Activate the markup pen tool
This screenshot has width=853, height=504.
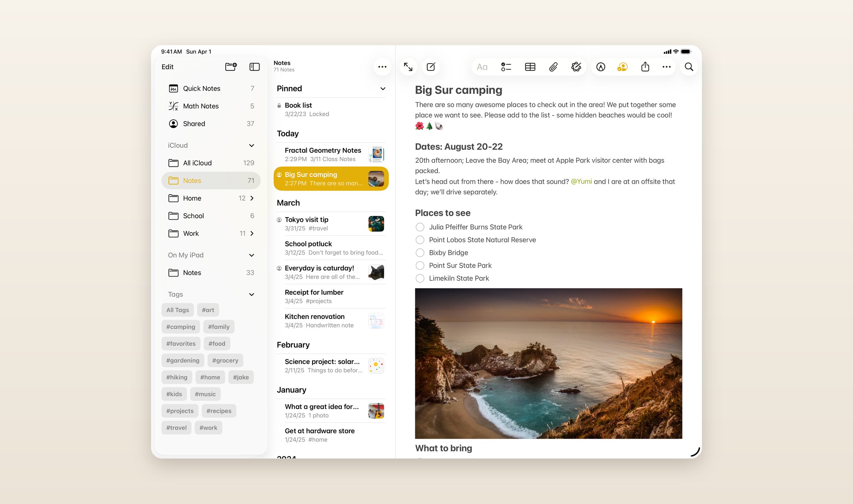point(601,67)
